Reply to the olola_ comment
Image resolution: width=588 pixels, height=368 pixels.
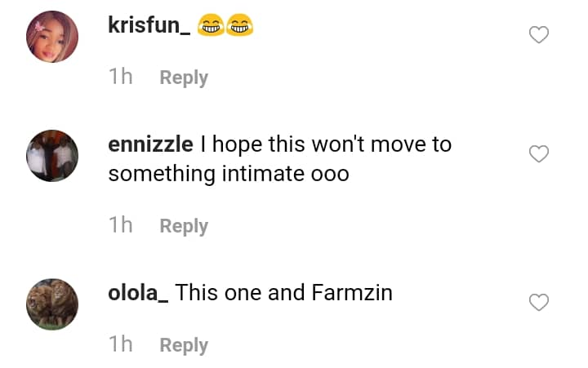[x=184, y=345]
